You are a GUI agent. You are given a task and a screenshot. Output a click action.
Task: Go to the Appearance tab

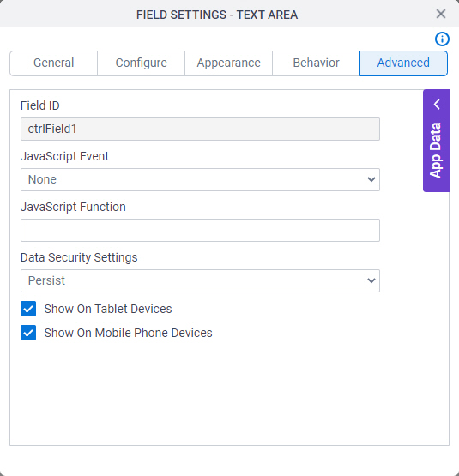[229, 63]
